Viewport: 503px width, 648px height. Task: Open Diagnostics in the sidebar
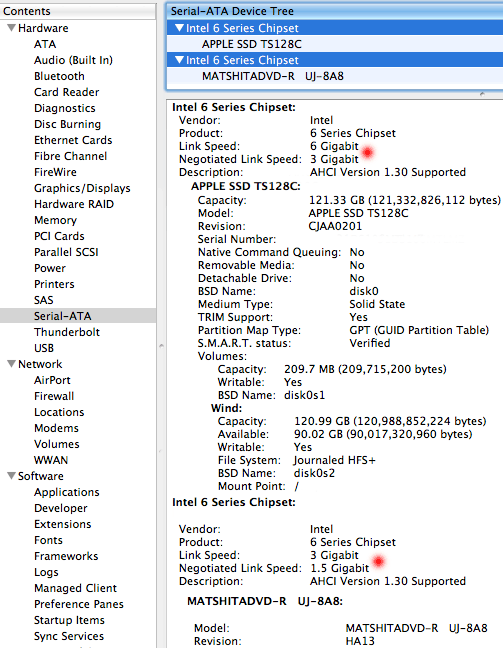(64, 108)
